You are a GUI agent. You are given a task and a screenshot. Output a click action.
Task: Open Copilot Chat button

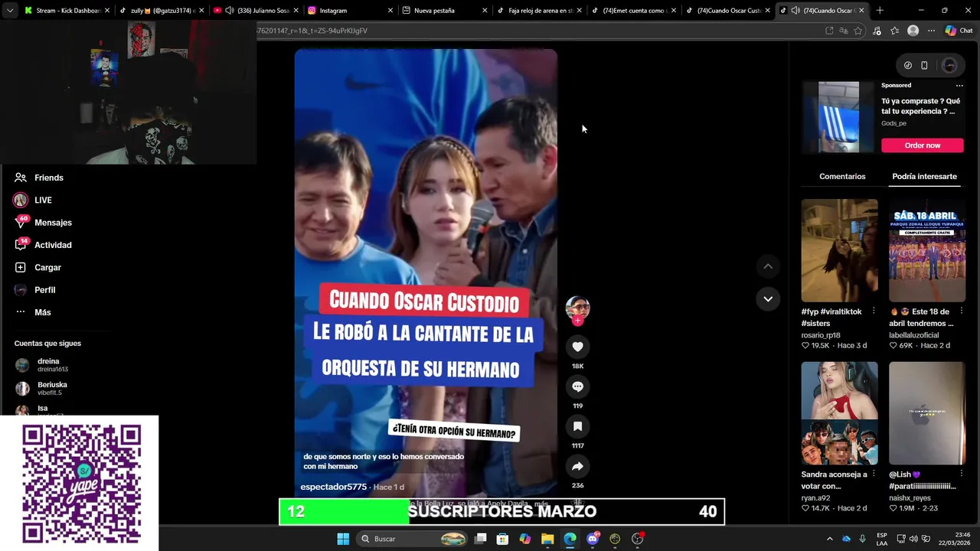point(959,31)
